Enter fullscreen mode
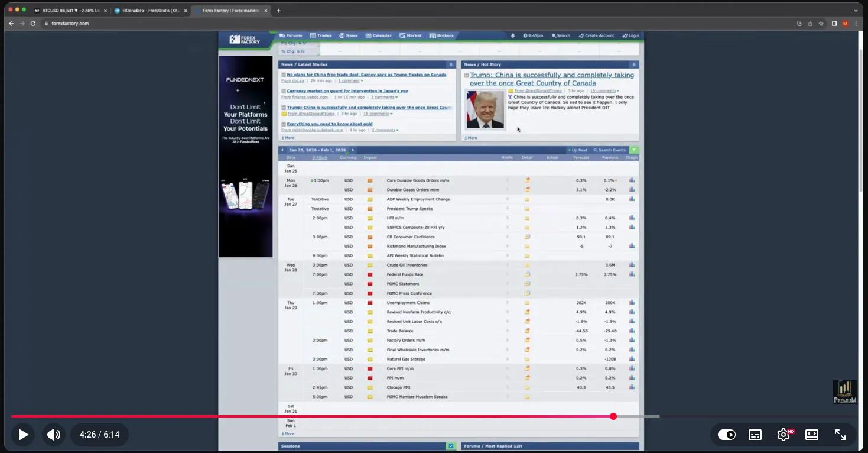868x453 pixels. coord(840,435)
